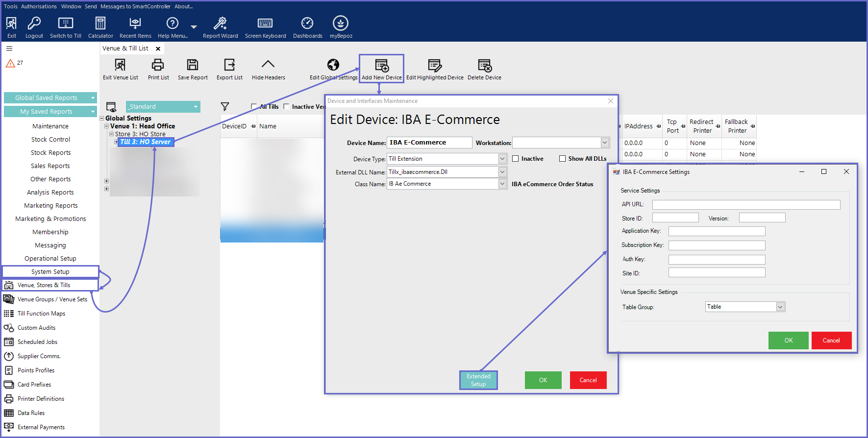Click OK in IBA E-Commerce Settings
This screenshot has width=868, height=438.
788,341
